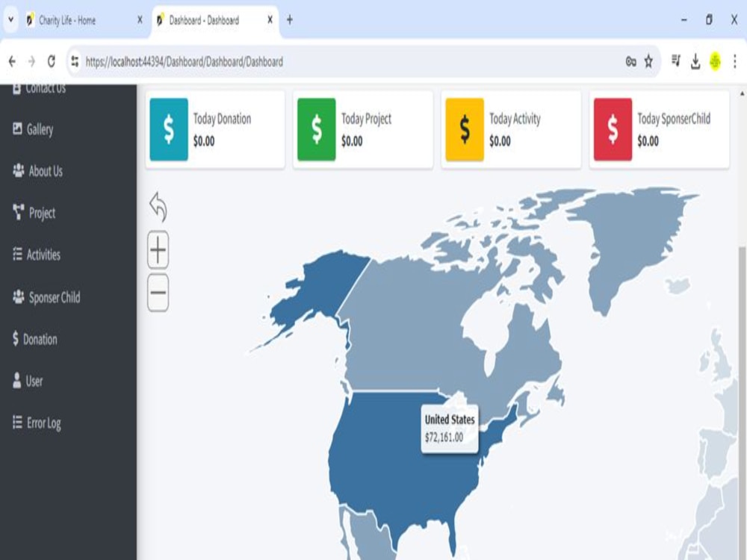Screen dimensions: 747x560
Task: Click the green Today Project dollar icon
Action: pyautogui.click(x=316, y=129)
